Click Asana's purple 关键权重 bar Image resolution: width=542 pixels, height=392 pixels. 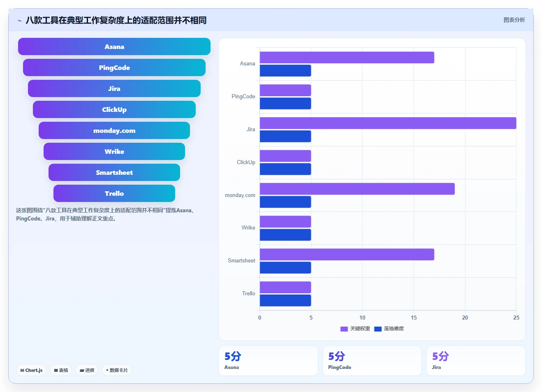pyautogui.click(x=347, y=58)
